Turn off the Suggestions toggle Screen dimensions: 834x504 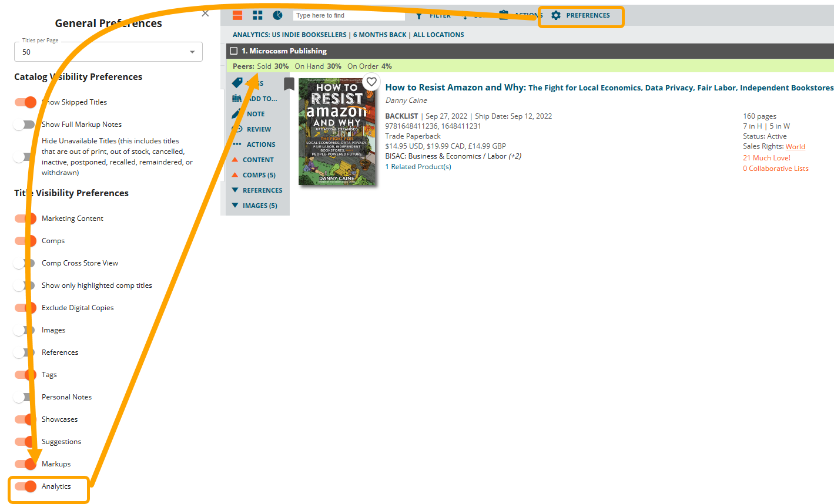click(x=25, y=442)
